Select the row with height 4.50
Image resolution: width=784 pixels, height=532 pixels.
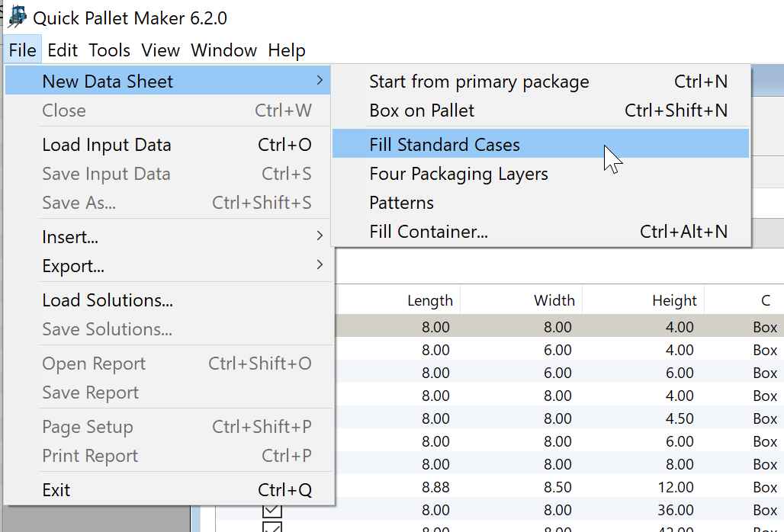tap(560, 418)
